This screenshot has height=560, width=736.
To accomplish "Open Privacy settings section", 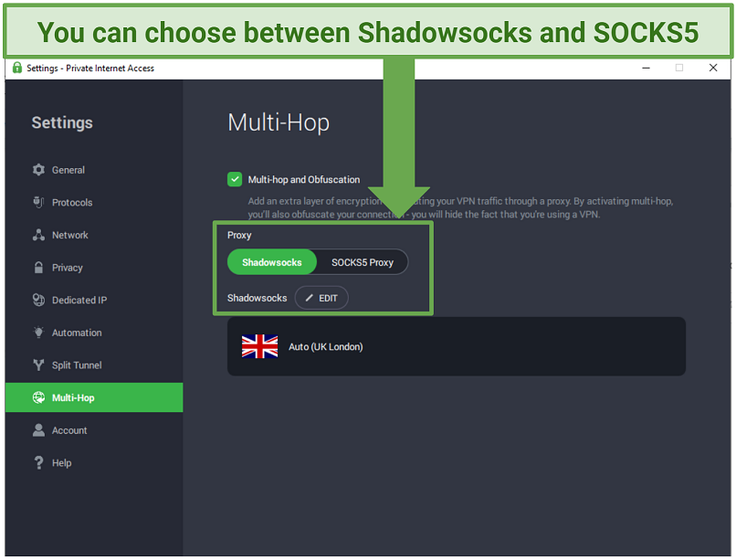I will pyautogui.click(x=94, y=268).
